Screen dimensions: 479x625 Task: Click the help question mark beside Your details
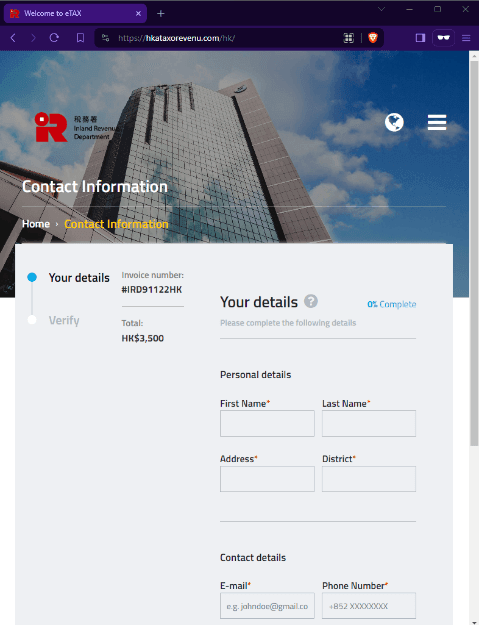[x=311, y=301]
